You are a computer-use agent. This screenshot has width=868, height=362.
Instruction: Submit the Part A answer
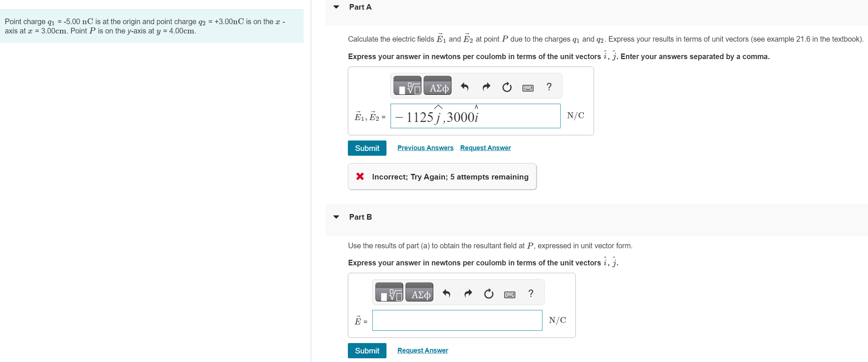pos(367,148)
